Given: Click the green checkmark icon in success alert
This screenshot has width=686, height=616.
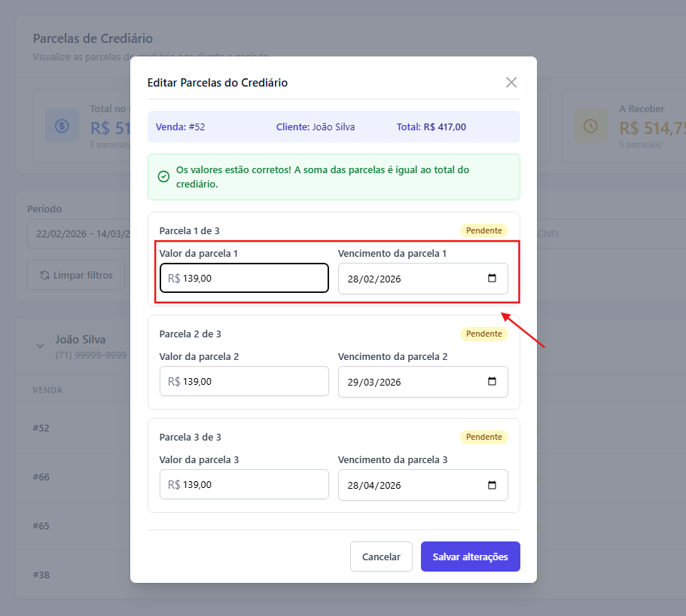Looking at the screenshot, I should (163, 176).
